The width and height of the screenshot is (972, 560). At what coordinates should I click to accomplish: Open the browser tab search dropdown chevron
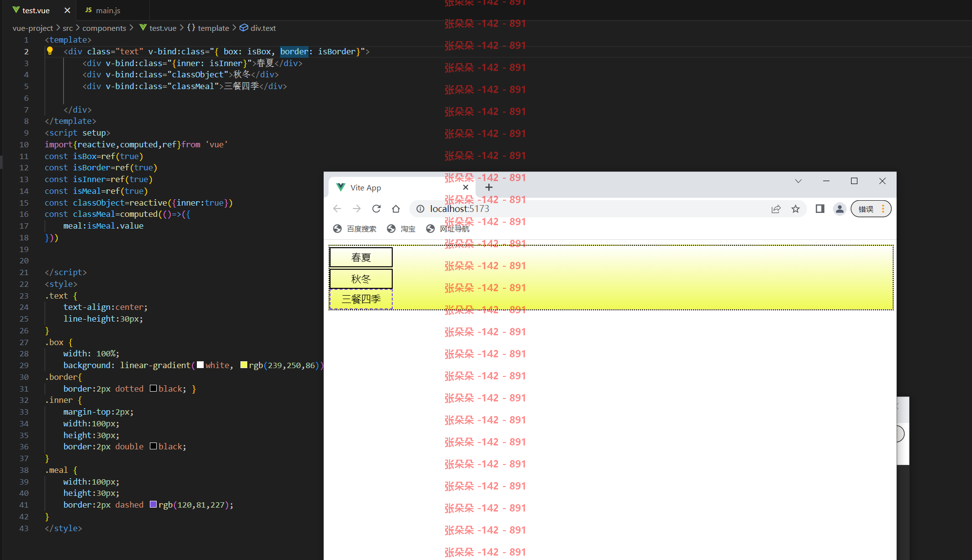click(x=798, y=181)
